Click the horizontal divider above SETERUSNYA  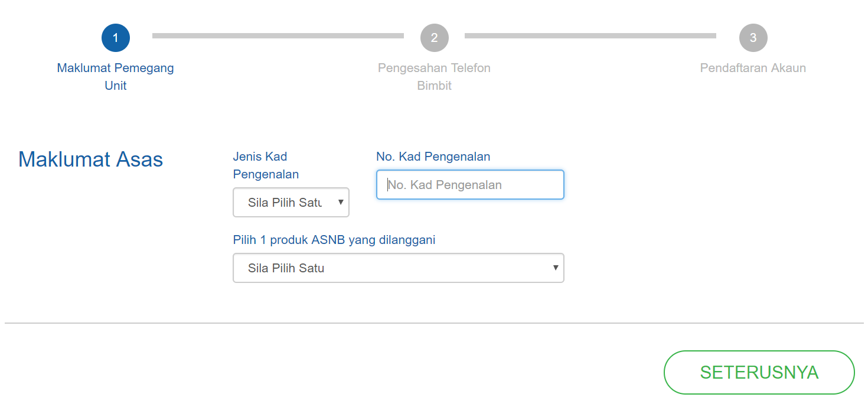pos(434,323)
